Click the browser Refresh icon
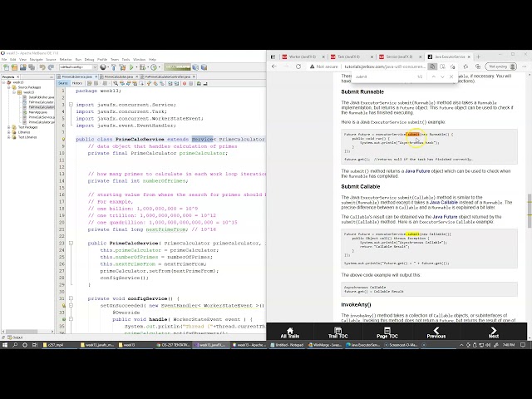This screenshot has width=532, height=399. [x=298, y=66]
